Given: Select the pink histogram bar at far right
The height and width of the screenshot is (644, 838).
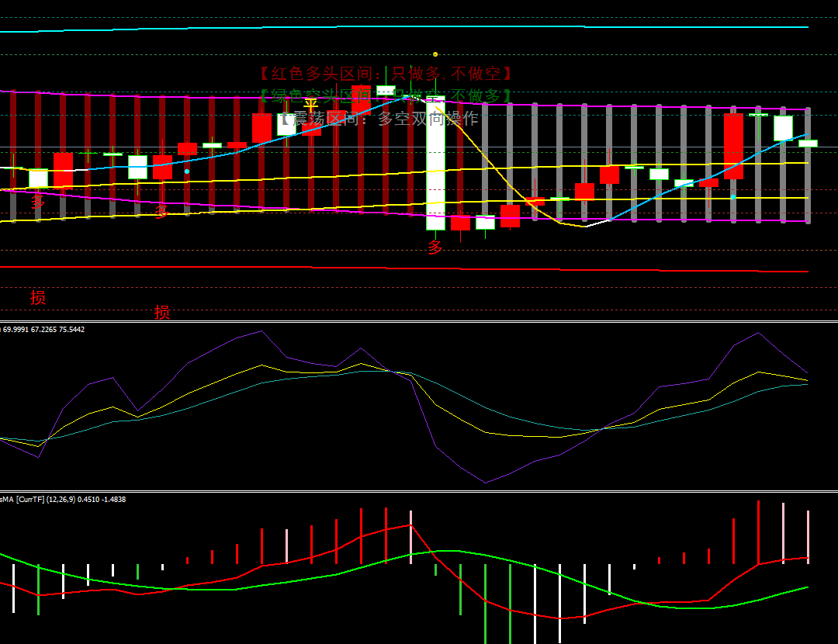Looking at the screenshot, I should click(808, 535).
